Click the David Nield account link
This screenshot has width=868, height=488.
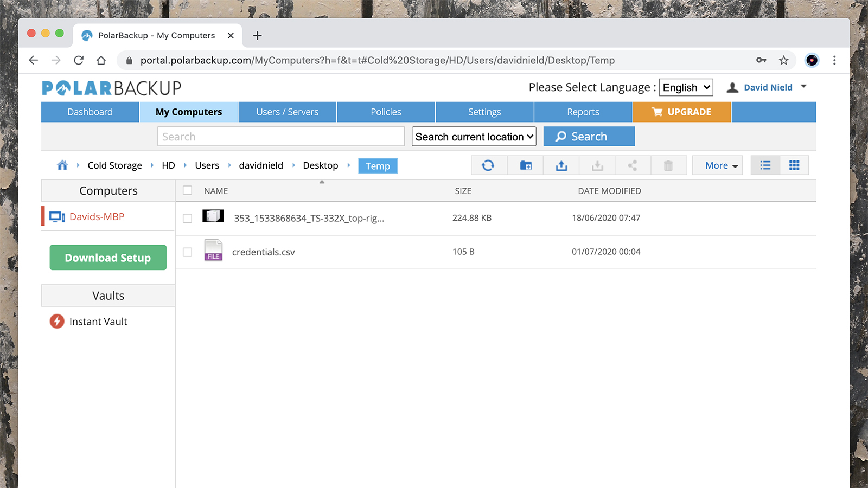pos(768,87)
